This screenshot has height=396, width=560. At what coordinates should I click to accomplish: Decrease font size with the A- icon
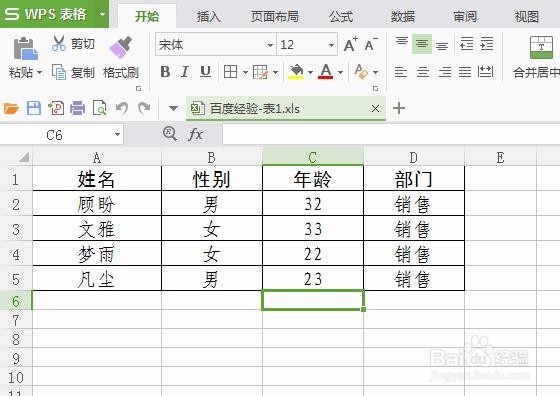pyautogui.click(x=371, y=45)
